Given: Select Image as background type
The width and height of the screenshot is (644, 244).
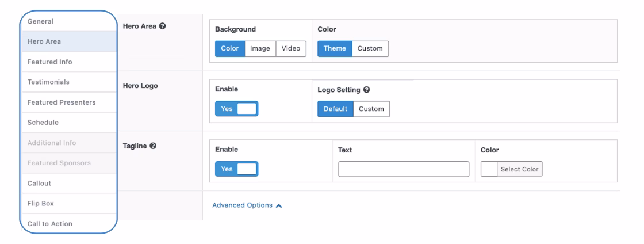Looking at the screenshot, I should click(x=260, y=49).
